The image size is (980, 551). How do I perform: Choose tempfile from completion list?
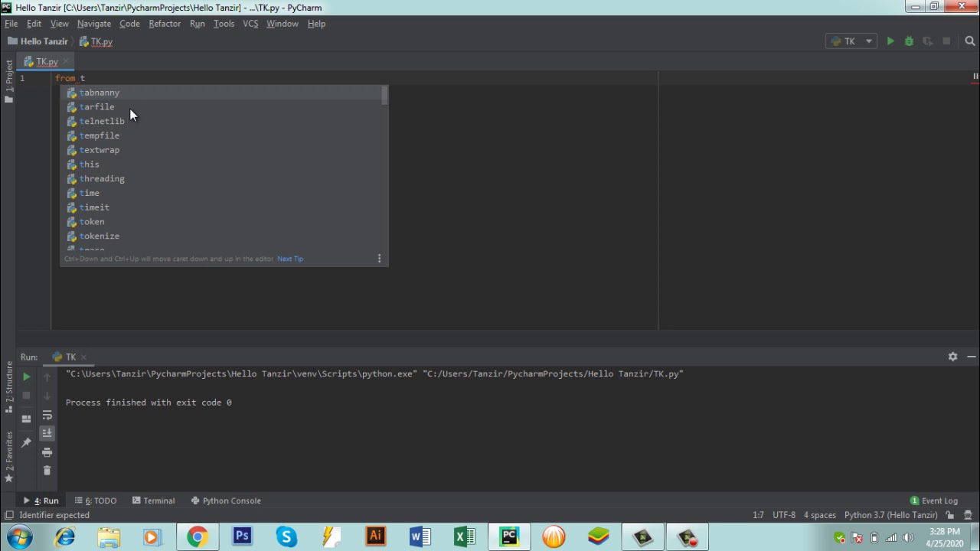[224, 135]
